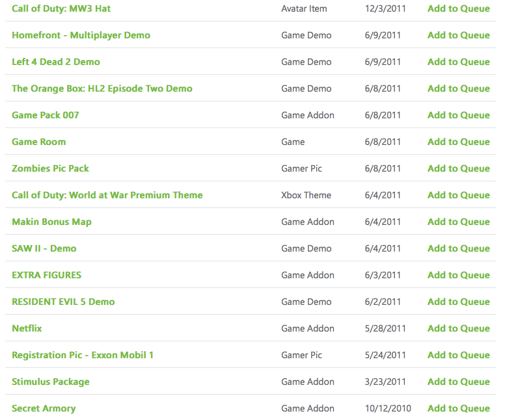Open Stimulus Package link

point(51,382)
